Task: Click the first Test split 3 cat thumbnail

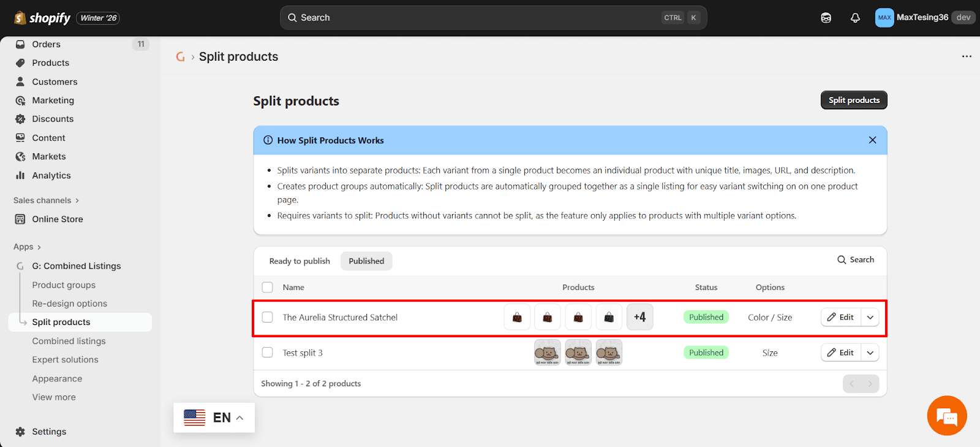Action: coord(548,353)
